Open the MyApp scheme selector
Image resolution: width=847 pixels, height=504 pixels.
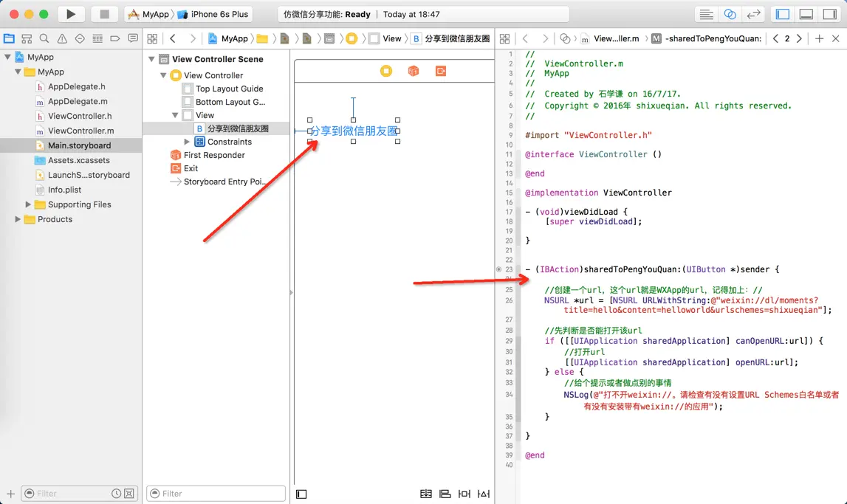[148, 14]
